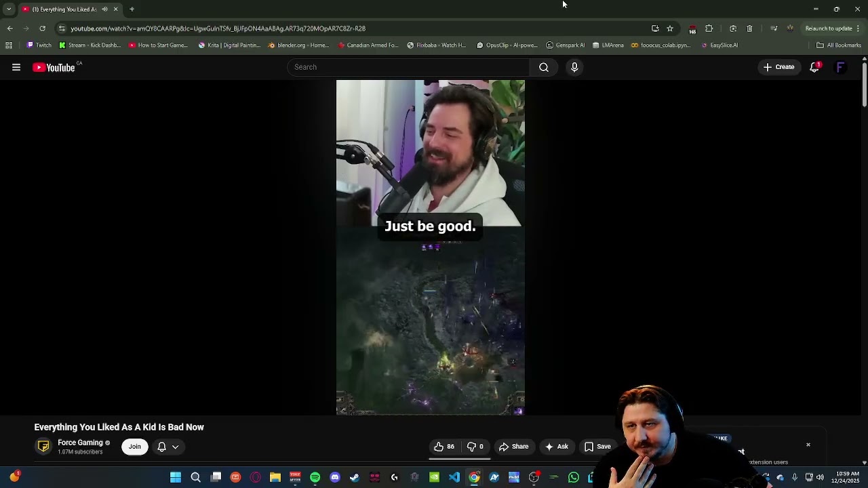The width and height of the screenshot is (868, 488).
Task: Click the browser address bar URL
Action: click(x=218, y=28)
